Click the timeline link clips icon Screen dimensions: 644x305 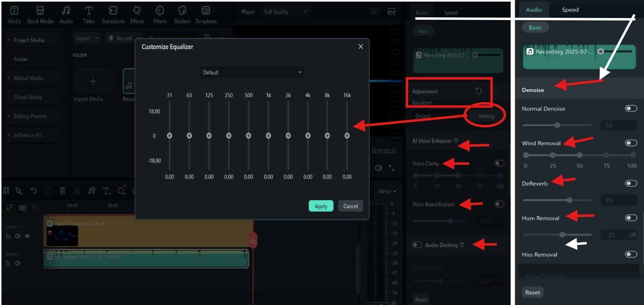[x=9, y=208]
